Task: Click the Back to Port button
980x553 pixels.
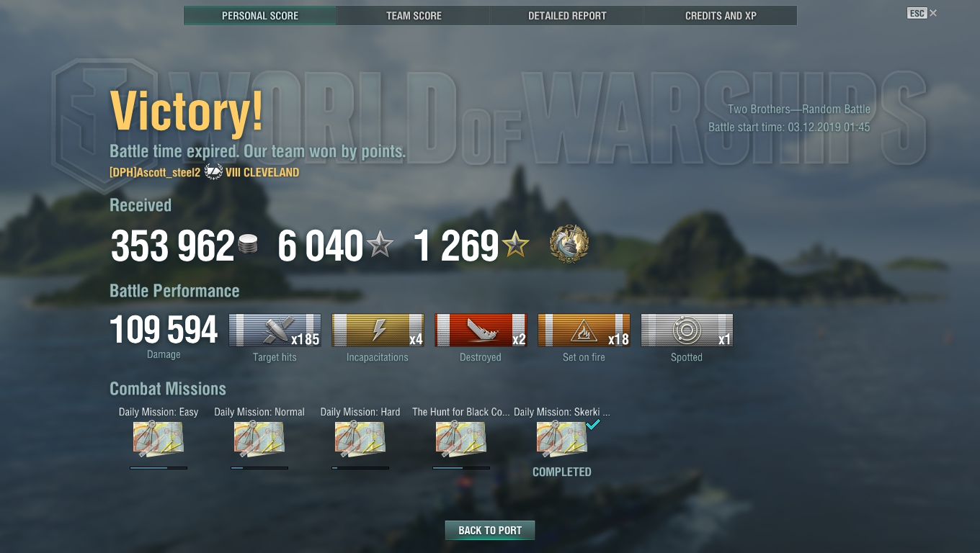Action: 490,531
